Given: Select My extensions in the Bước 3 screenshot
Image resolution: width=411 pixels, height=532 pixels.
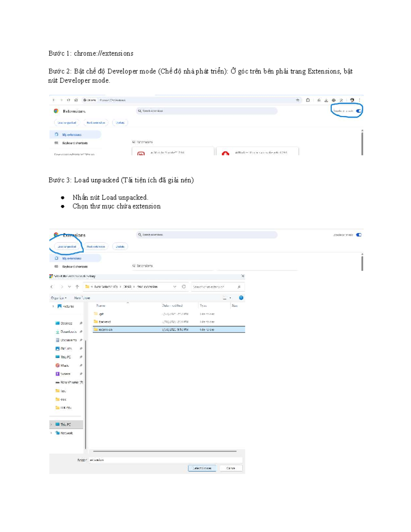Looking at the screenshot, I should tap(75, 258).
